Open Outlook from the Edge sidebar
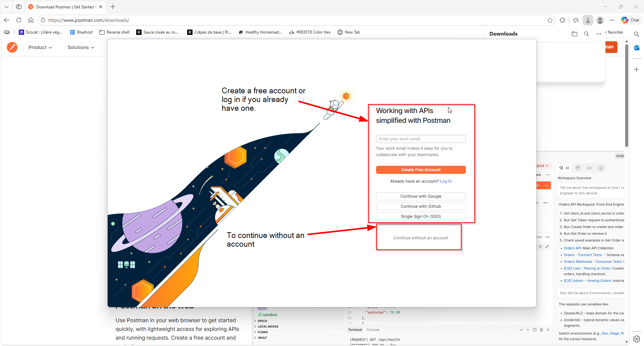This screenshot has height=346, width=644. [x=637, y=48]
